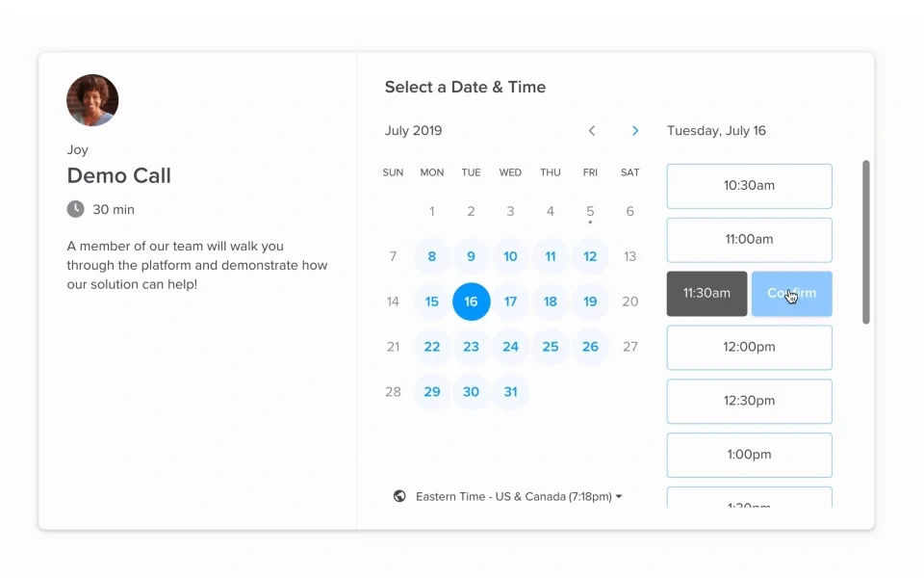
Task: Pick the 1:00pm time slot
Action: click(749, 455)
